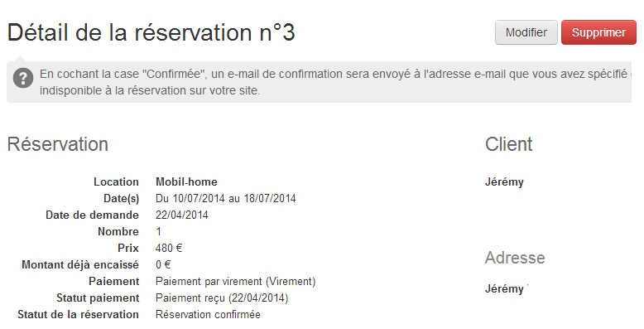This screenshot has height=329, width=644.
Task: Click the dates "Du 10/07/2014 au 18/07/2014"
Action: pyautogui.click(x=225, y=199)
